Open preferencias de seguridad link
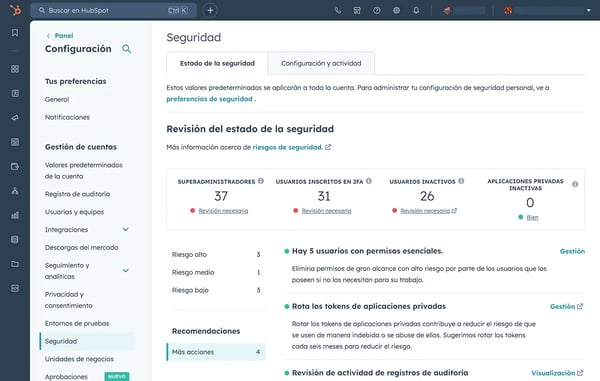The height and width of the screenshot is (381, 600). tap(209, 99)
